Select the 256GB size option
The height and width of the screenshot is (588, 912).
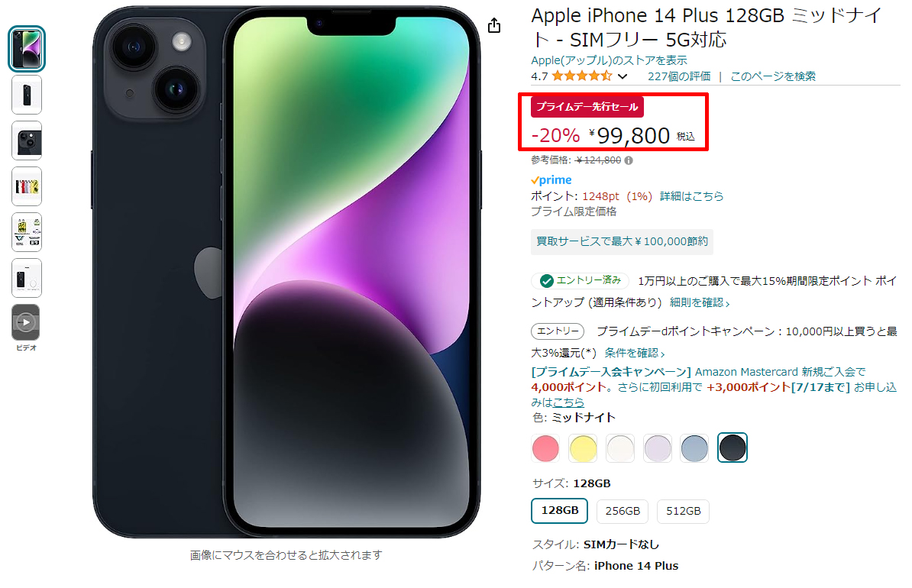click(623, 511)
